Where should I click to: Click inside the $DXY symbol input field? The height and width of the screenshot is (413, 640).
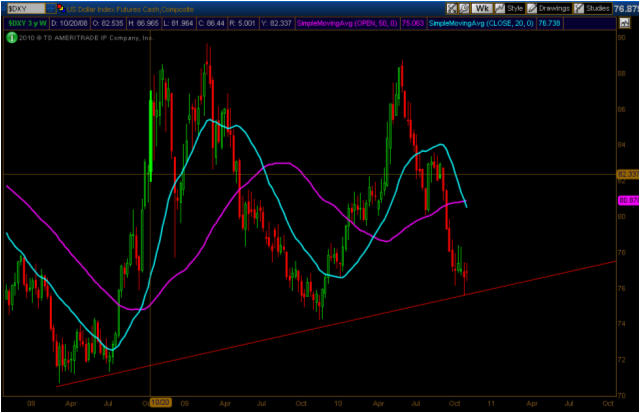[x=22, y=8]
